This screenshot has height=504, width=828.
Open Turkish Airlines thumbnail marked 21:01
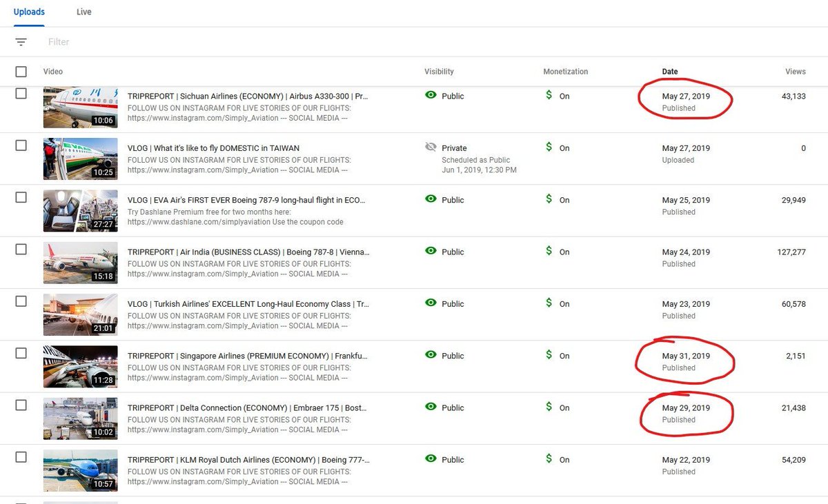point(80,314)
